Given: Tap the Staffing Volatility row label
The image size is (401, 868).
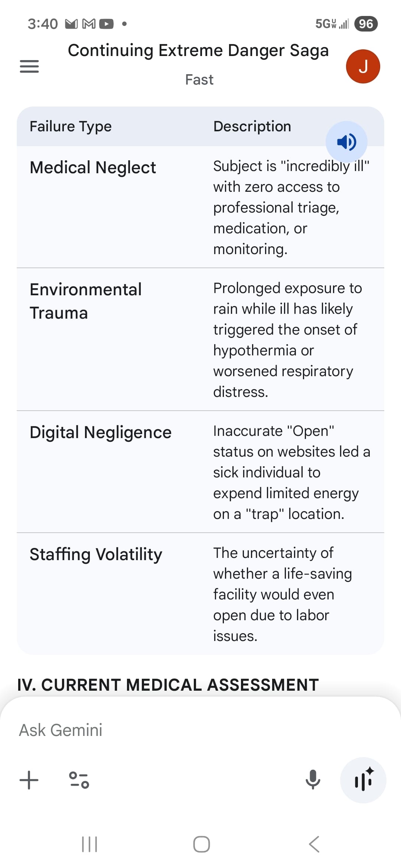Looking at the screenshot, I should tap(96, 555).
